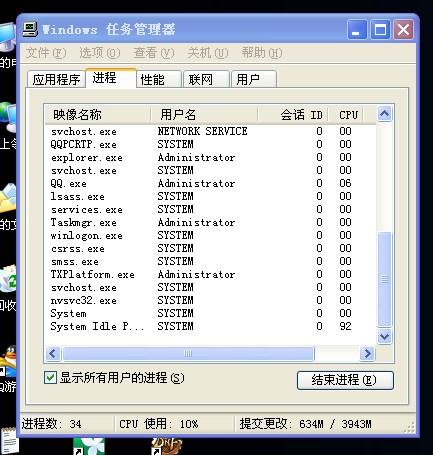This screenshot has height=455, width=433.
Task: Select svchost.exe owned by NETWORK SERVICE
Action: click(x=211, y=131)
